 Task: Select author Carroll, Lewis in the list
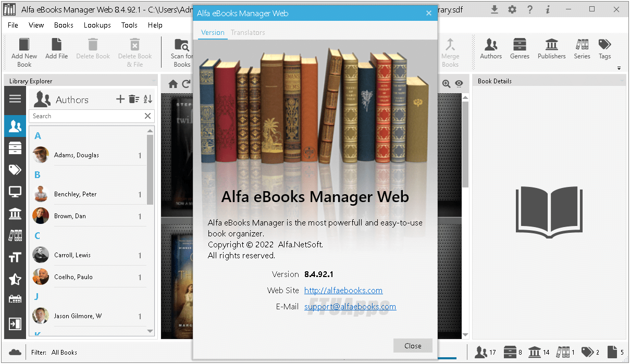[x=89, y=255]
